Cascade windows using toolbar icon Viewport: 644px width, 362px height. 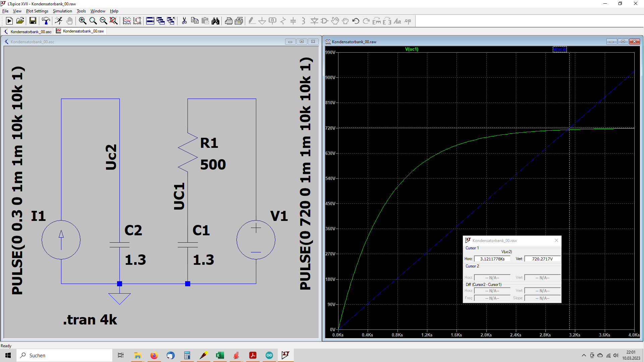pyautogui.click(x=161, y=21)
